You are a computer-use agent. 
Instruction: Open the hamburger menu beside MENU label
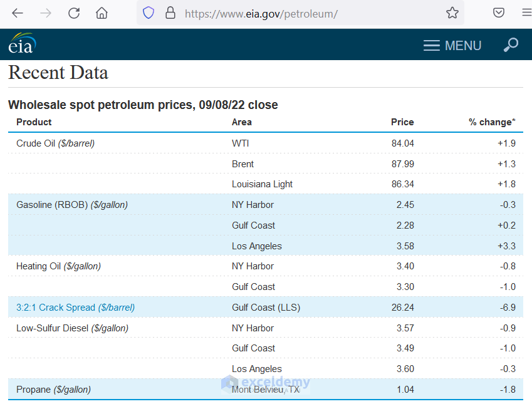click(x=431, y=45)
